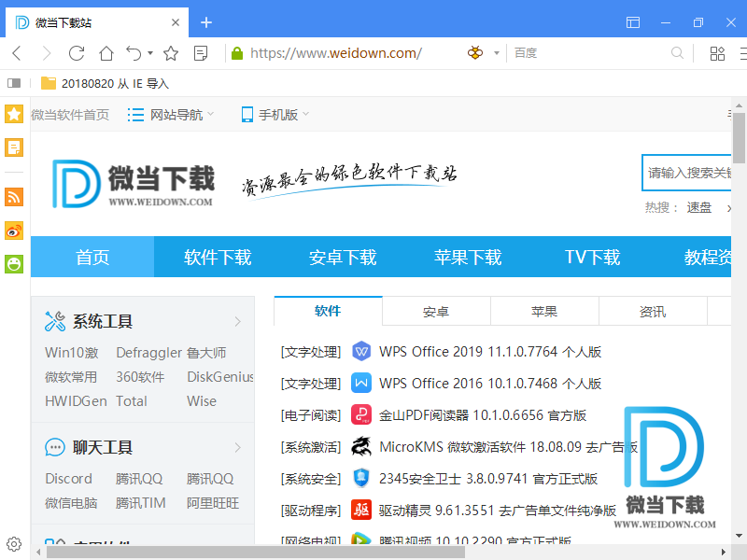Screen dimensions: 747x560
Task: Open the apps grid icon in the toolbar
Action: [x=717, y=53]
